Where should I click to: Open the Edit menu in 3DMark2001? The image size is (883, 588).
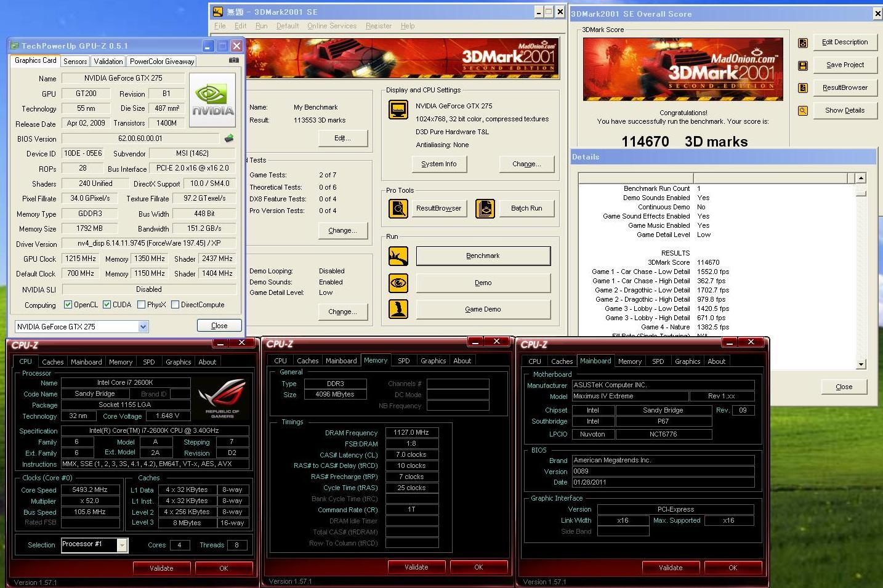pyautogui.click(x=241, y=26)
